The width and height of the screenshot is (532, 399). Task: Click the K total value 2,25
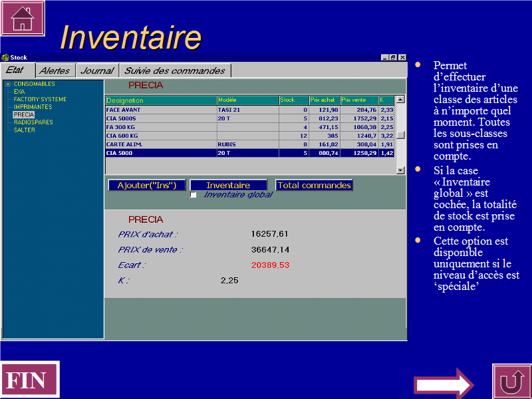click(229, 281)
